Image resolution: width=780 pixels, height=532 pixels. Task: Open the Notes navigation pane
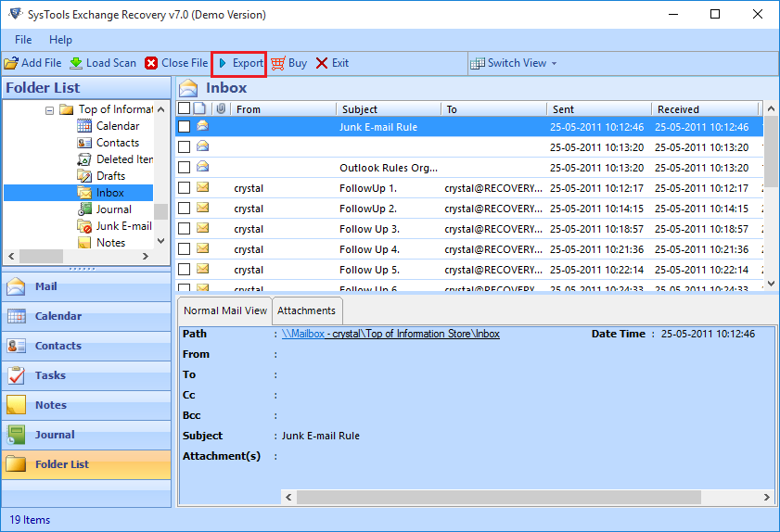point(86,405)
